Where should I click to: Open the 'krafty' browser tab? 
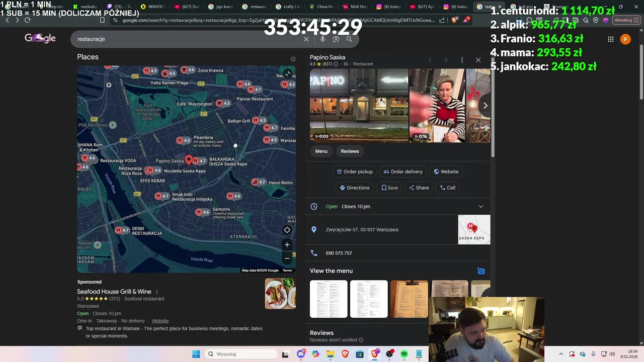tap(288, 7)
